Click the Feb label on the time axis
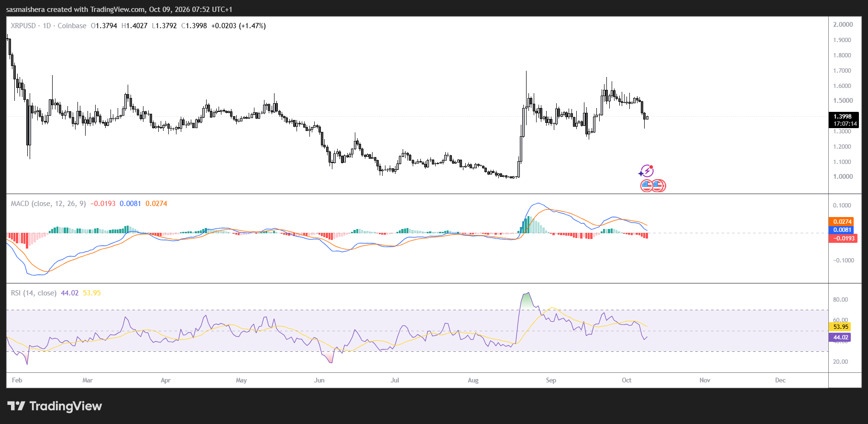This screenshot has width=868, height=424. point(17,381)
